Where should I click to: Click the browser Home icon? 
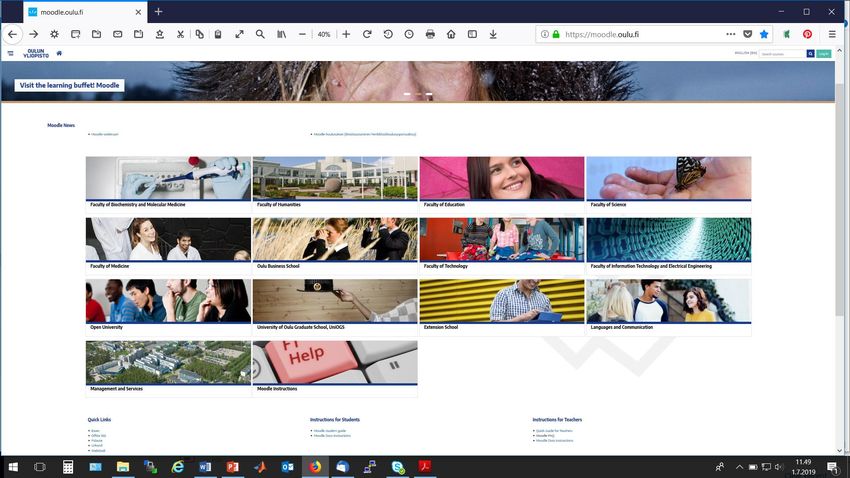451,34
